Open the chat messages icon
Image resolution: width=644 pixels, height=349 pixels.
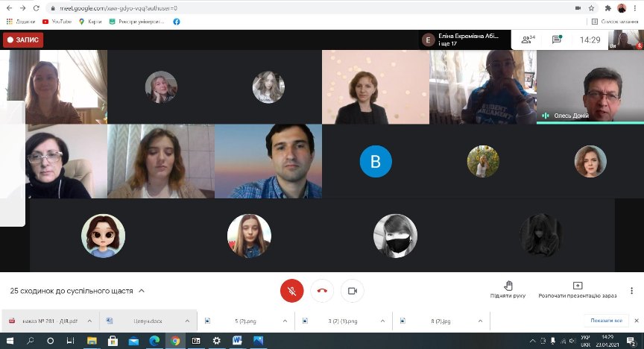coord(557,40)
